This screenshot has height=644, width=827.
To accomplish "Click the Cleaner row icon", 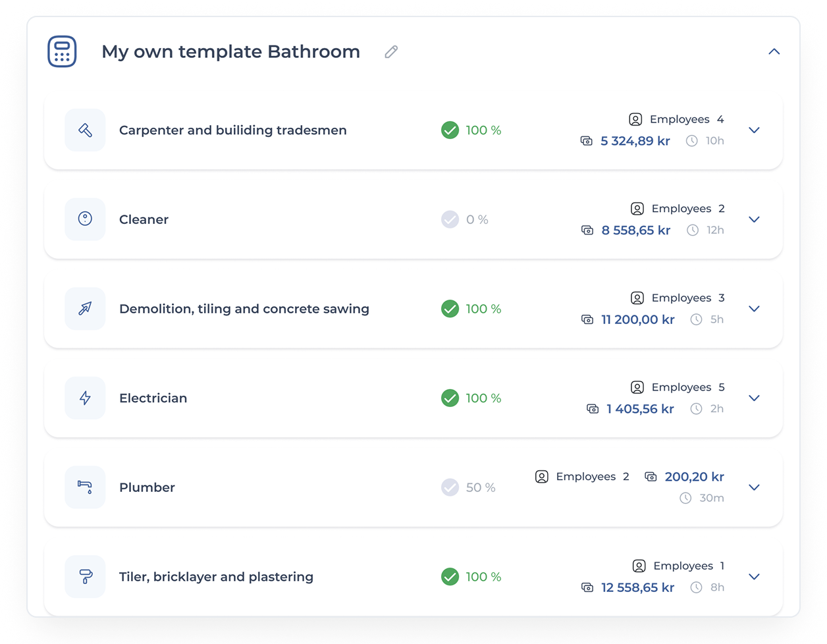I will 85,219.
